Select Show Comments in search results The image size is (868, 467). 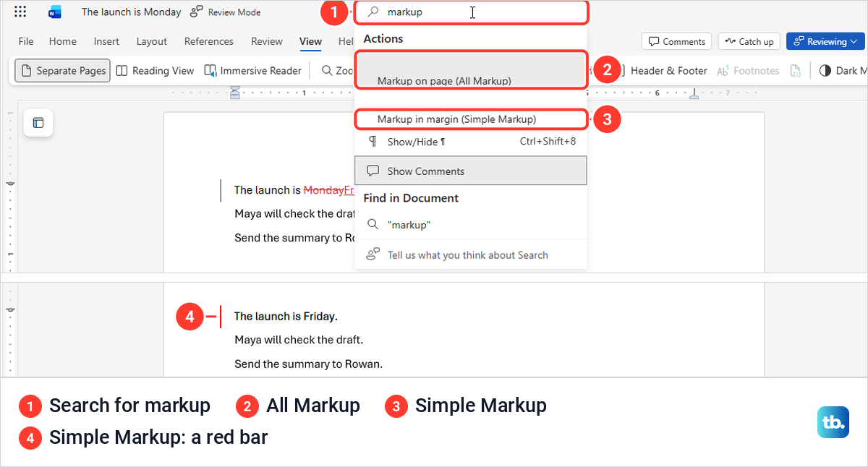pyautogui.click(x=471, y=171)
